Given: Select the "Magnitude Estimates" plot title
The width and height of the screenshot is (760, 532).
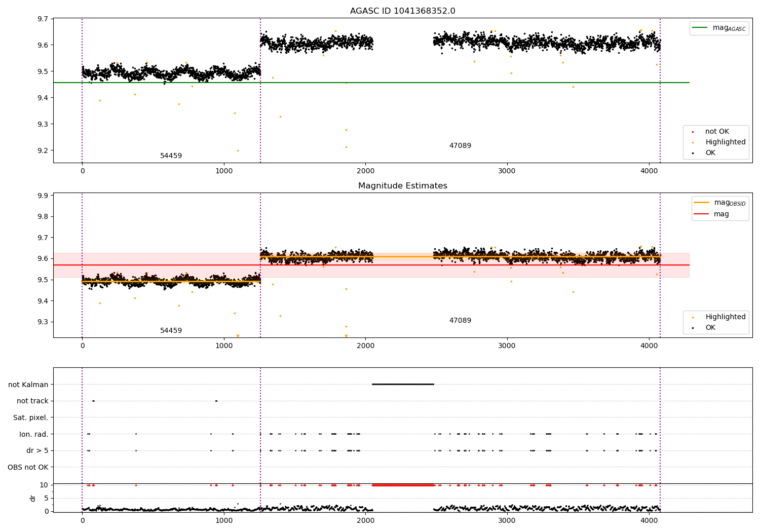Looking at the screenshot, I should [x=402, y=186].
